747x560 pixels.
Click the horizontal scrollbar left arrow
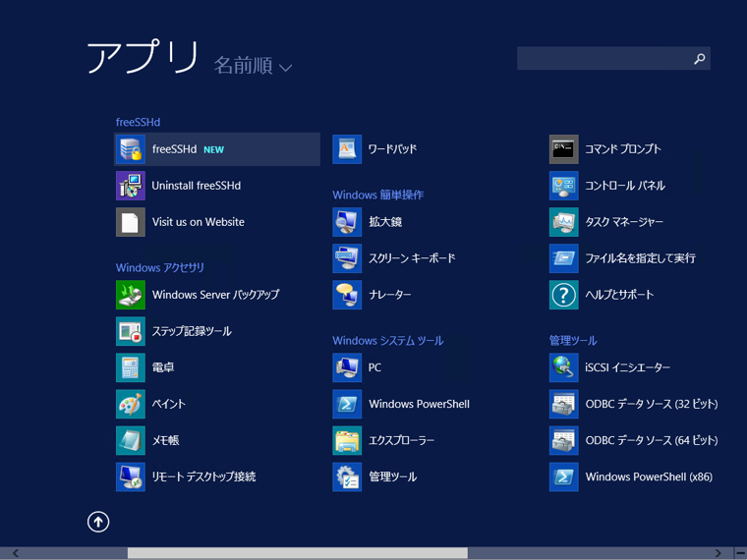point(16,553)
